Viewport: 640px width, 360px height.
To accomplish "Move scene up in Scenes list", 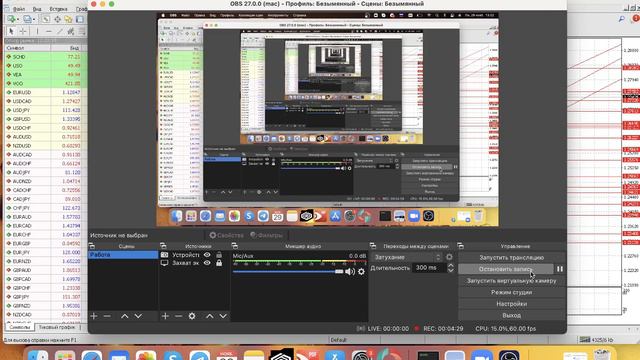I will 125,316.
